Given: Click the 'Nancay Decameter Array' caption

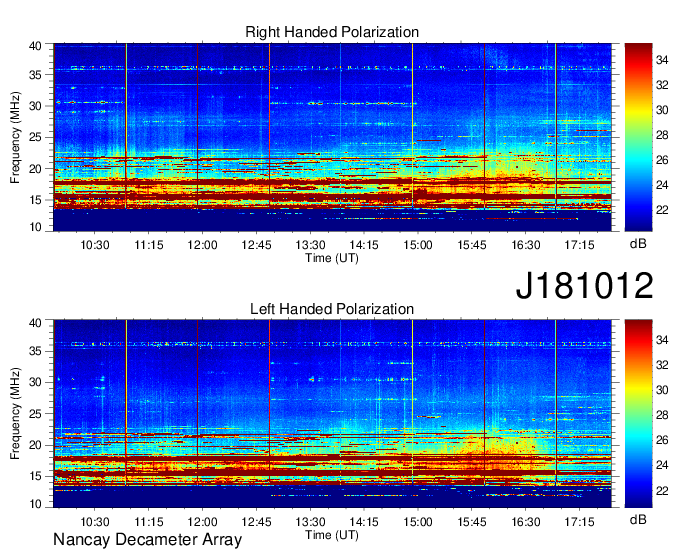Looking at the screenshot, I should (147, 540).
